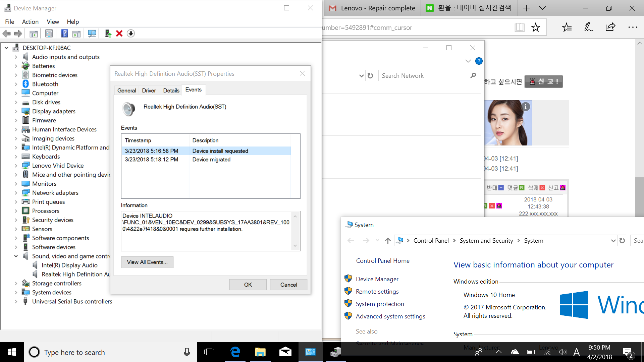This screenshot has height=362, width=644.
Task: Click the red X uninstall device icon
Action: [119, 34]
